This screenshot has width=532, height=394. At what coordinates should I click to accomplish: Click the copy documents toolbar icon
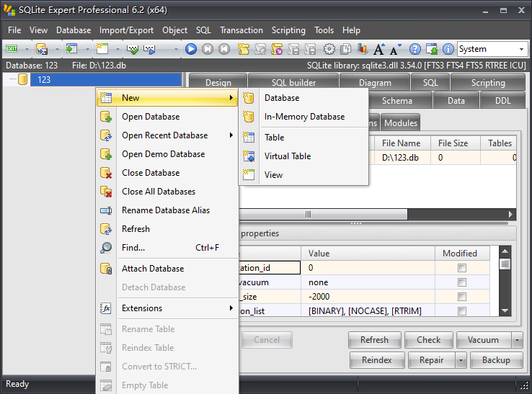(x=346, y=49)
